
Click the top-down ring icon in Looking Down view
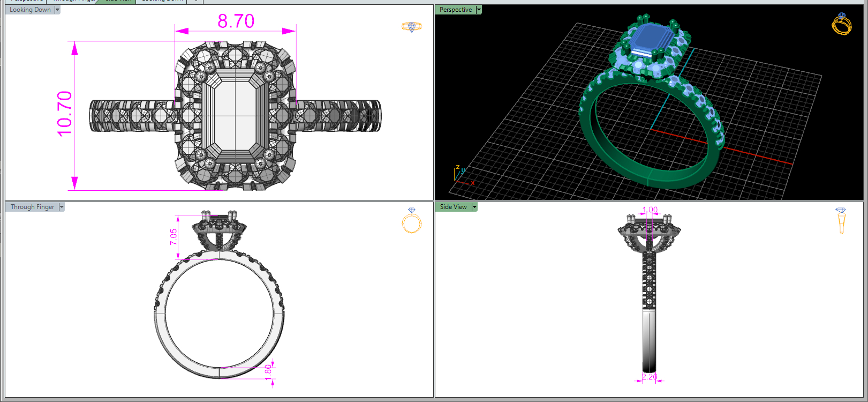(412, 26)
